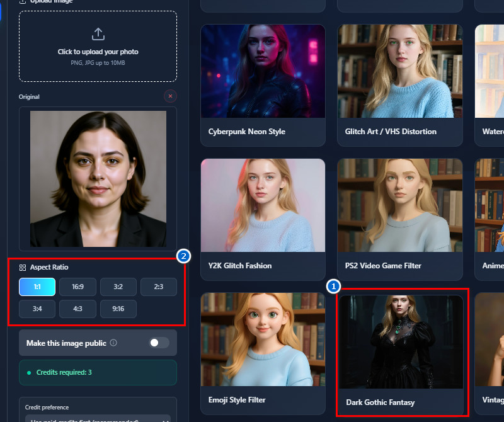Choose the Dark Gothic Fantasy thumbnail
The height and width of the screenshot is (422, 504).
point(401,342)
